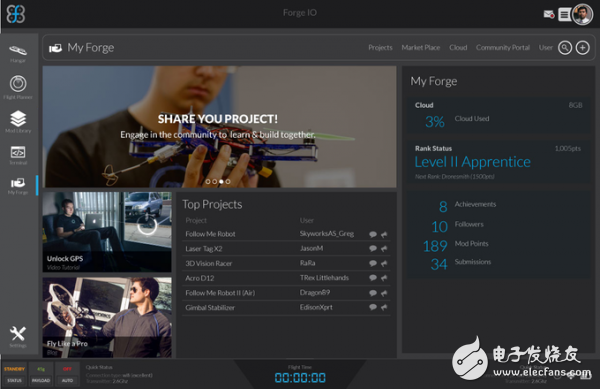Open the Community Portal menu item
This screenshot has height=389, width=600.
click(x=503, y=47)
